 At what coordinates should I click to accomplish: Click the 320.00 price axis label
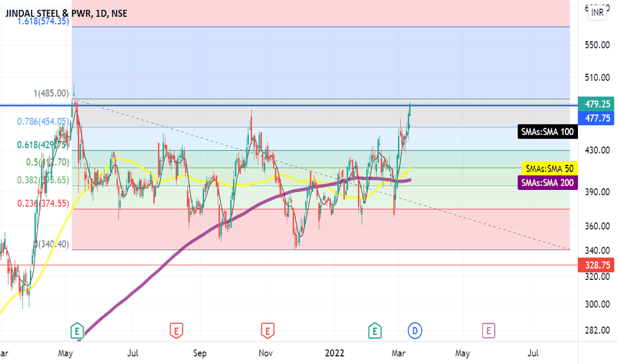point(597,277)
